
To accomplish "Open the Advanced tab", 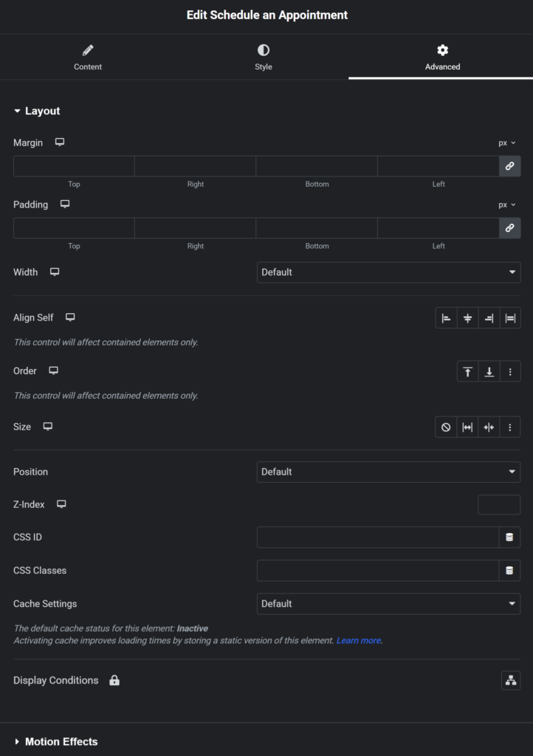I will tap(442, 58).
